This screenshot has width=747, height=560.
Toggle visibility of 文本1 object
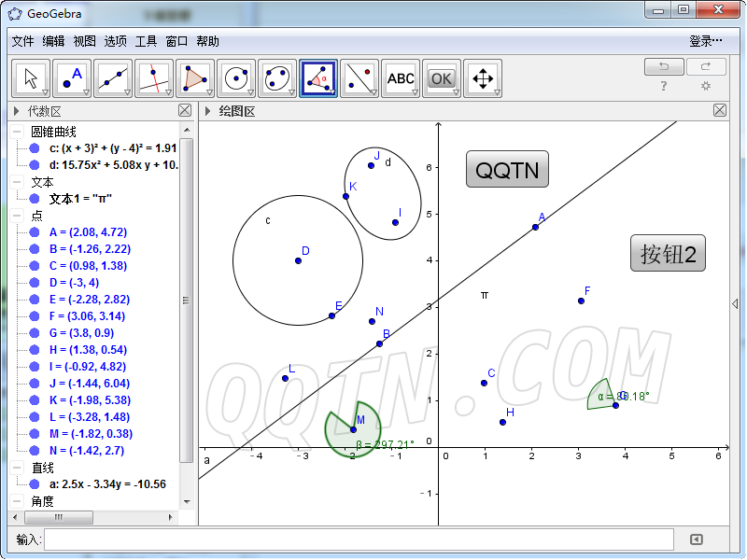pyautogui.click(x=35, y=199)
